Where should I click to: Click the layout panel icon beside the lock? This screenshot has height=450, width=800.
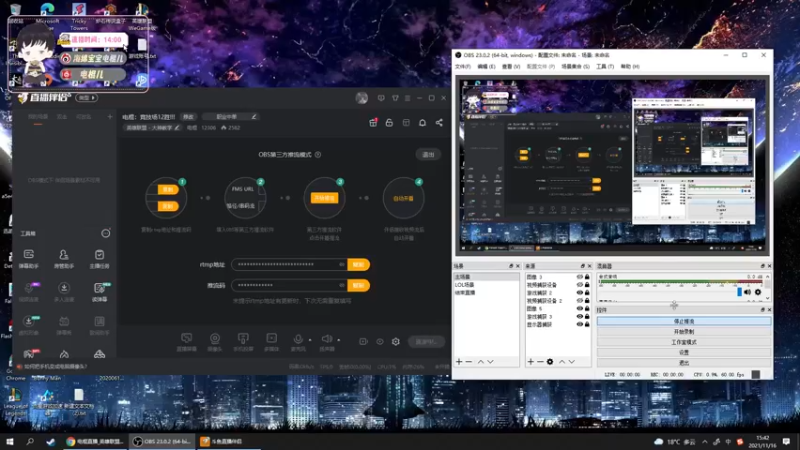[x=406, y=122]
